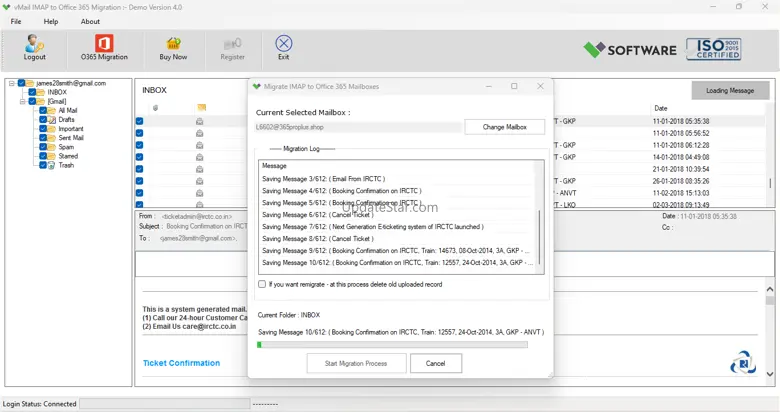780x412 pixels.
Task: Click the envelope icon in first inbox row
Action: point(199,121)
